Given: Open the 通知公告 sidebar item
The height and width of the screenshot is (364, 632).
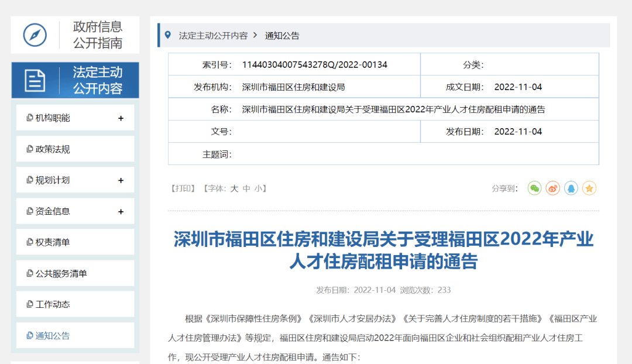Looking at the screenshot, I should tap(75, 335).
